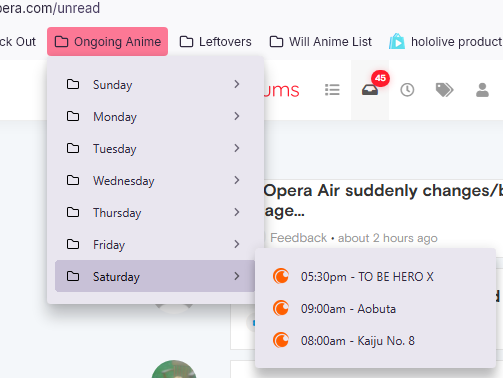This screenshot has height=378, width=503.
Task: Open the Will Anime List bookmark folder
Action: pyautogui.click(x=320, y=42)
